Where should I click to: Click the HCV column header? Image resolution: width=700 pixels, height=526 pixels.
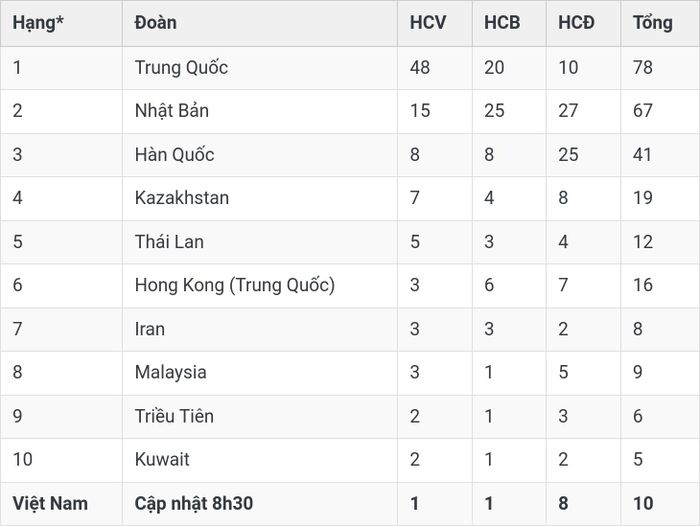point(428,23)
